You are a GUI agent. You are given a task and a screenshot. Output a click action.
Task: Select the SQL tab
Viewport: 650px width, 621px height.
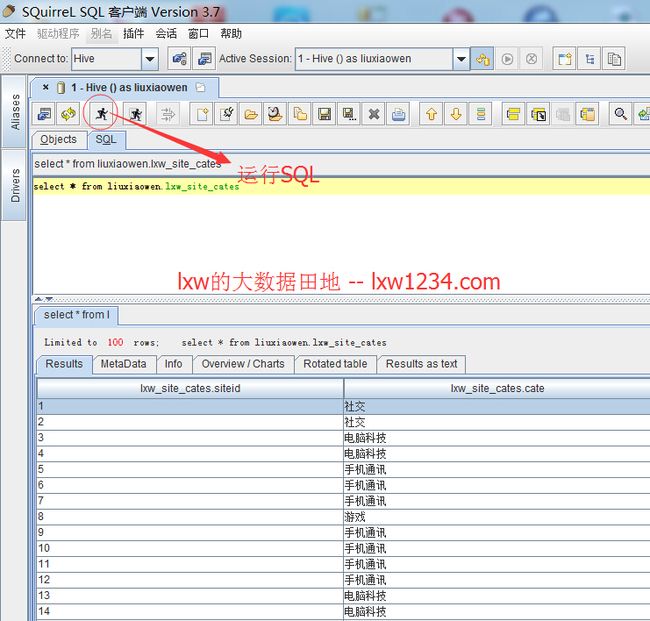(x=106, y=140)
